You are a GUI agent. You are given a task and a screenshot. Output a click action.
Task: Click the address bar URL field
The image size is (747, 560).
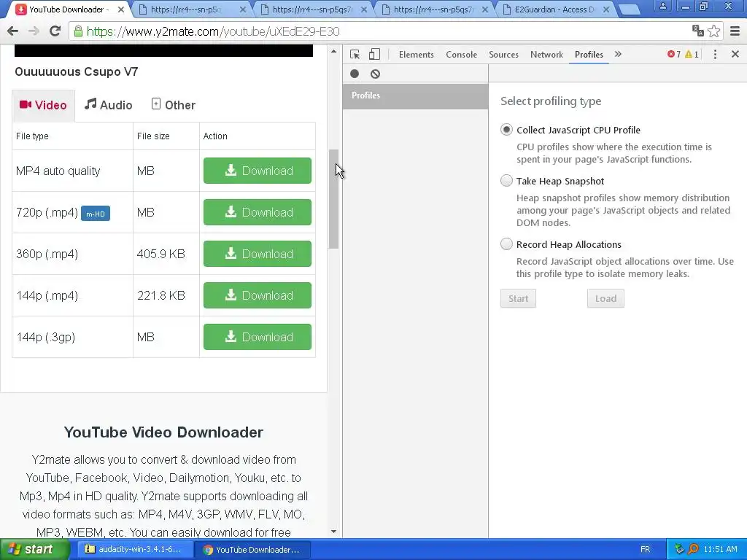(381, 31)
